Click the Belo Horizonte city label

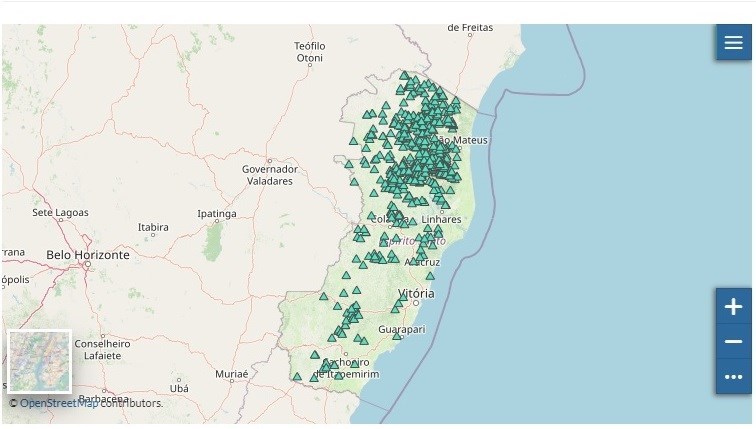(x=88, y=255)
